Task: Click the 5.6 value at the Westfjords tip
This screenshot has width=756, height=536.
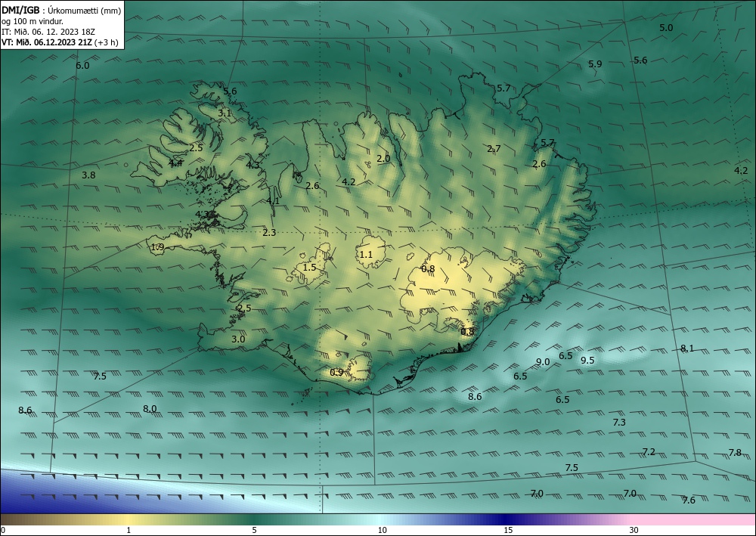Action: [230, 91]
